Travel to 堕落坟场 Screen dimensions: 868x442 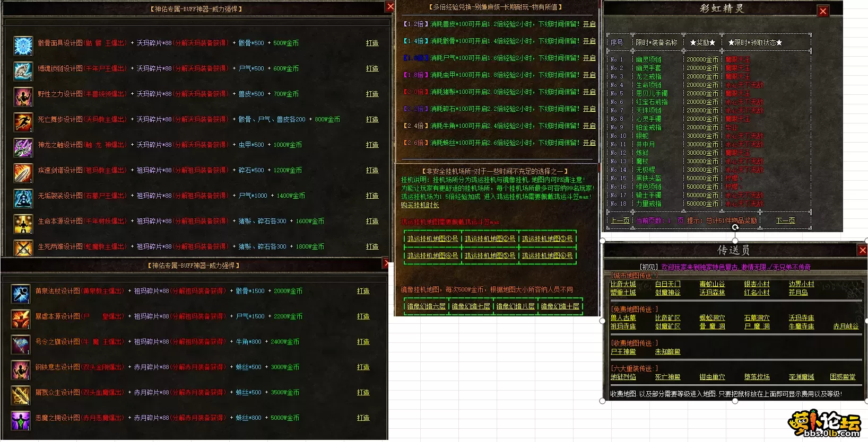coord(757,377)
